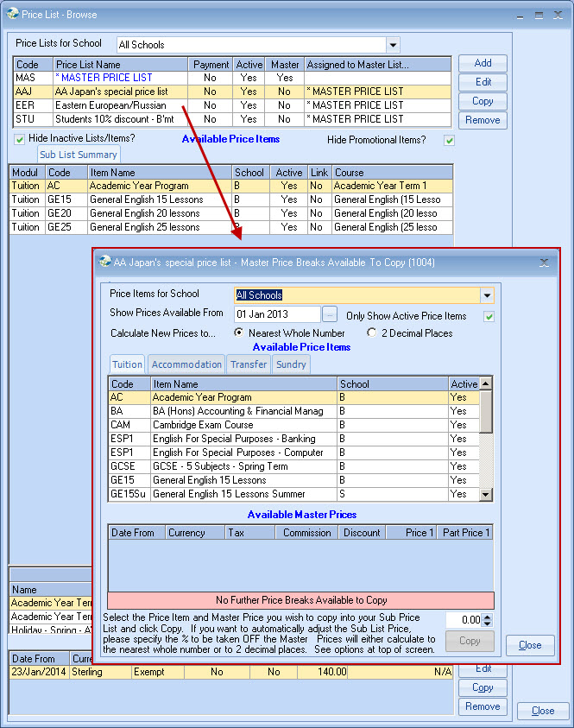Select the Cambridge Exam Course row
Screen dimensions: 574x728
point(203,425)
